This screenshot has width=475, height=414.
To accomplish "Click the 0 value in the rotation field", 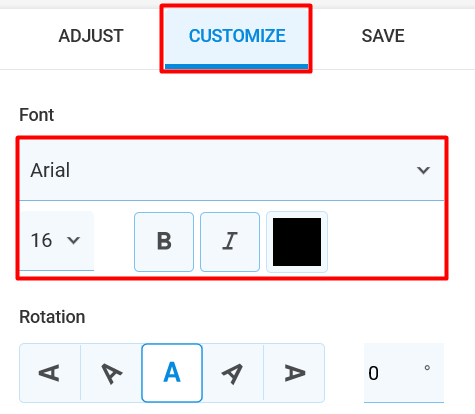I will coord(373,373).
